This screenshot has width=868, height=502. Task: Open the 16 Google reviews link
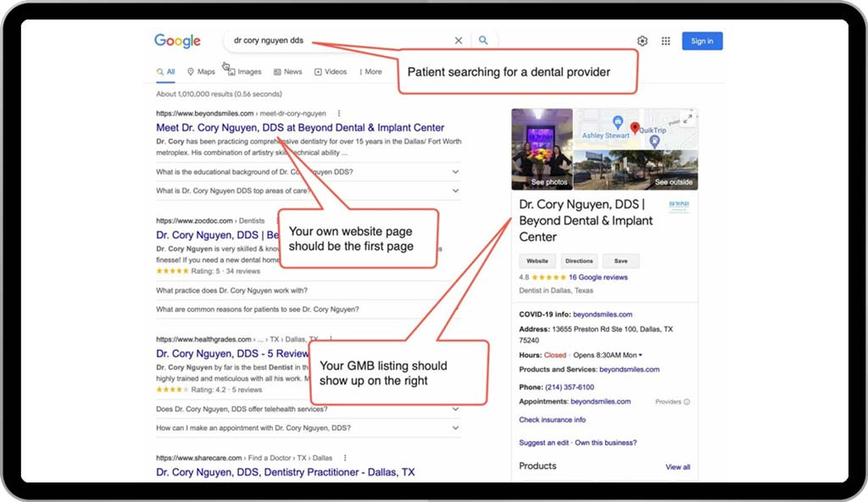598,277
